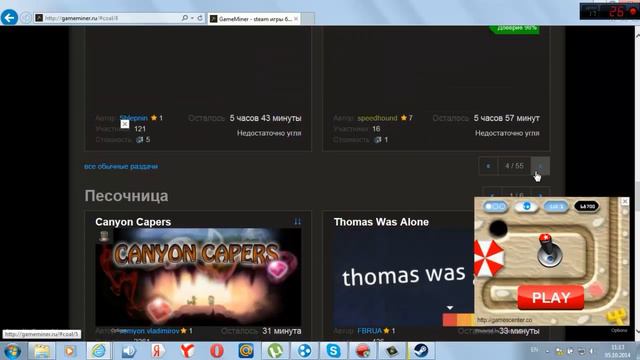
Task: Switch to Internet Explorer in taskbar
Action: tap(99, 351)
